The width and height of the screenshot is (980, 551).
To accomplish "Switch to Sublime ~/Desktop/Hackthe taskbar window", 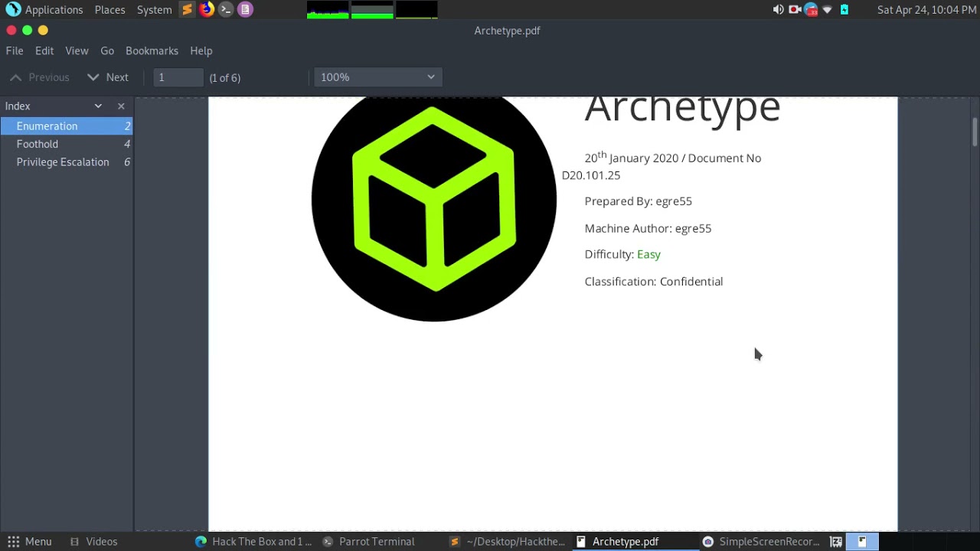I will (508, 542).
